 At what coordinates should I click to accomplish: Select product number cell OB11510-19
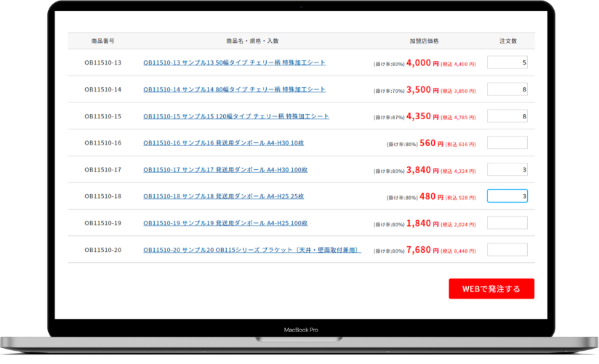(x=102, y=223)
